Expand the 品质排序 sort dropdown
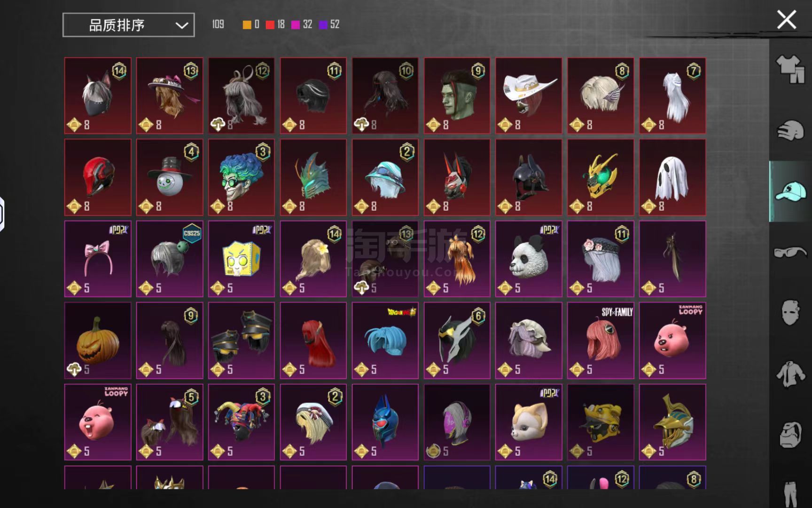The width and height of the screenshot is (812, 508). click(x=129, y=25)
